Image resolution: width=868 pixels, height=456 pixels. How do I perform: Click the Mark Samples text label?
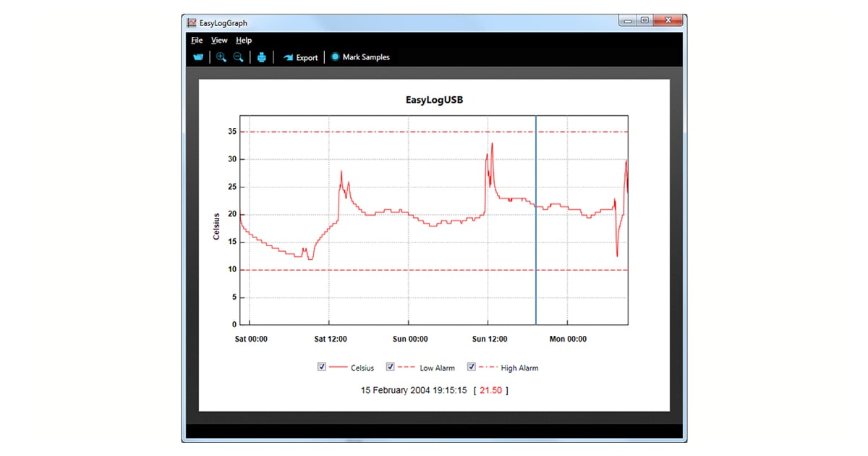click(x=366, y=57)
